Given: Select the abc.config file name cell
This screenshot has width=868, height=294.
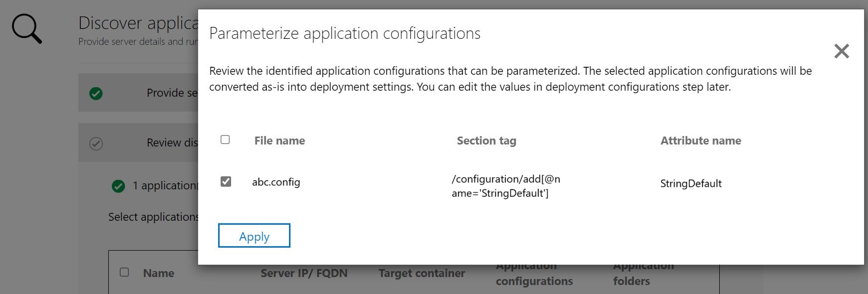Looking at the screenshot, I should point(276,182).
